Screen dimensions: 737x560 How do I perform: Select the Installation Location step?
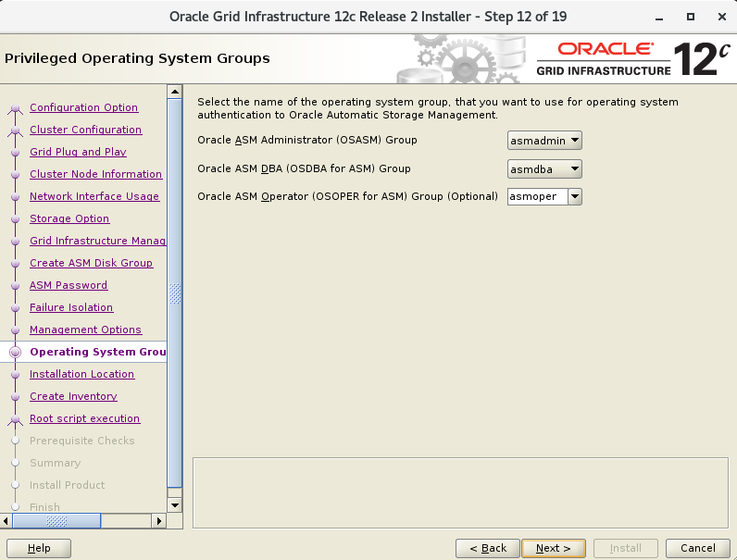point(81,374)
